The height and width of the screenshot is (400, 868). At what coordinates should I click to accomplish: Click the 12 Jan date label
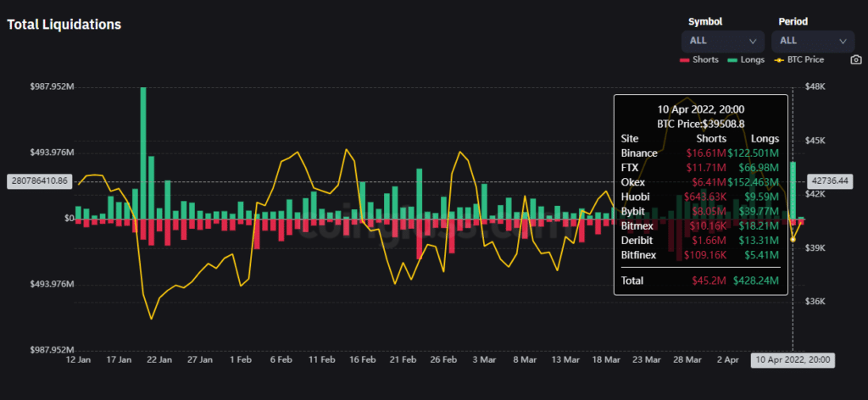pos(78,359)
